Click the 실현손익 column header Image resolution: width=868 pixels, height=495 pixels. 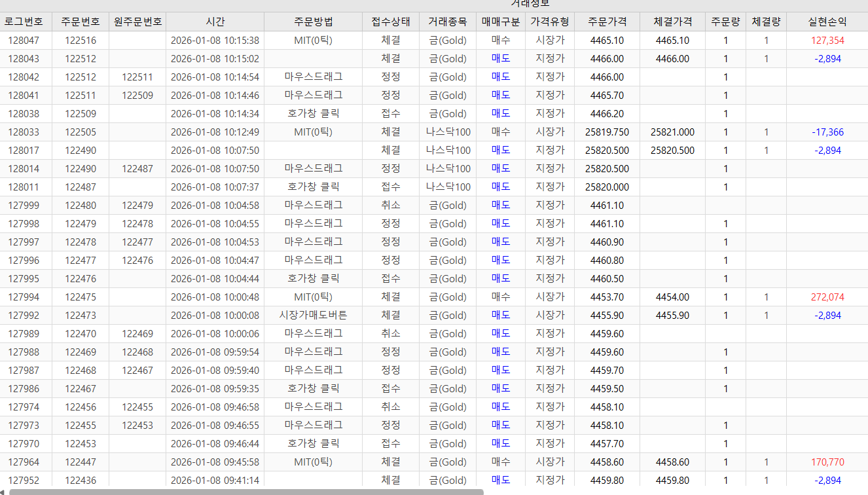point(827,22)
